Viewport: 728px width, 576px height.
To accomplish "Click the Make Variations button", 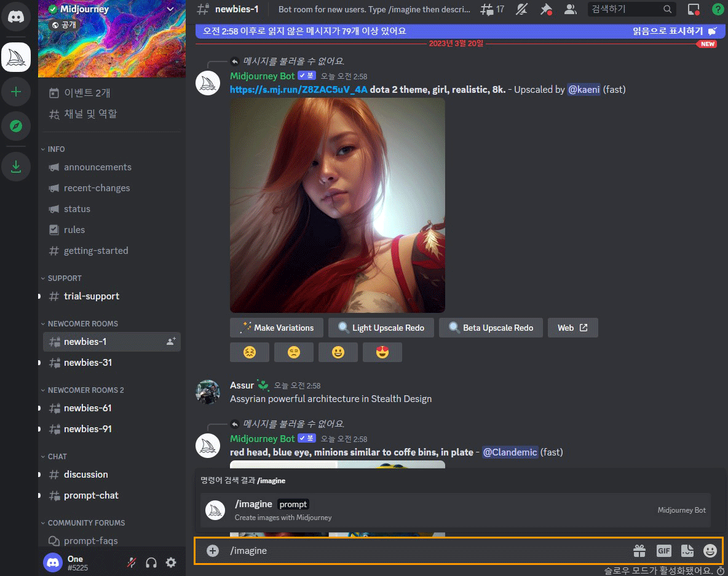I will click(276, 328).
